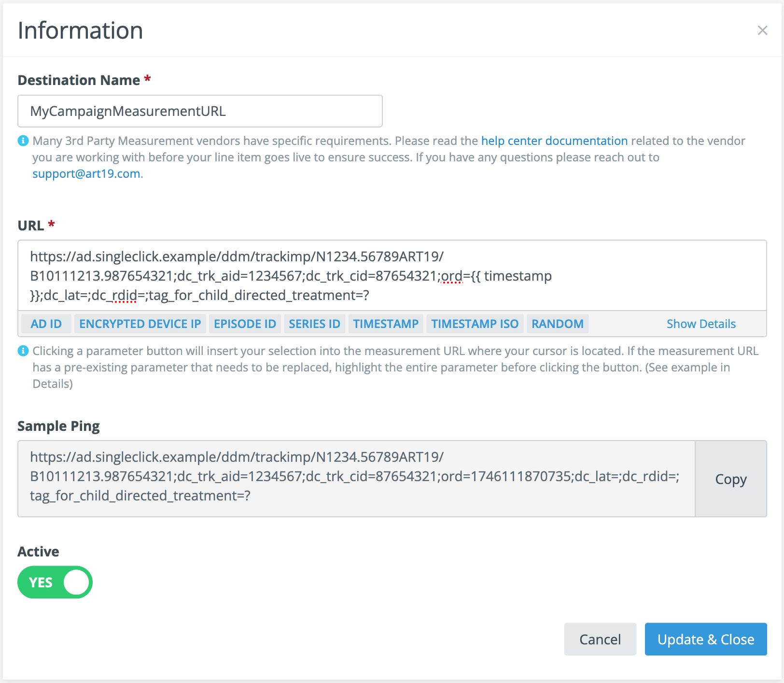The height and width of the screenshot is (683, 784).
Task: Insert the ENCRYPTED DEVICE IP parameter
Action: click(x=140, y=324)
